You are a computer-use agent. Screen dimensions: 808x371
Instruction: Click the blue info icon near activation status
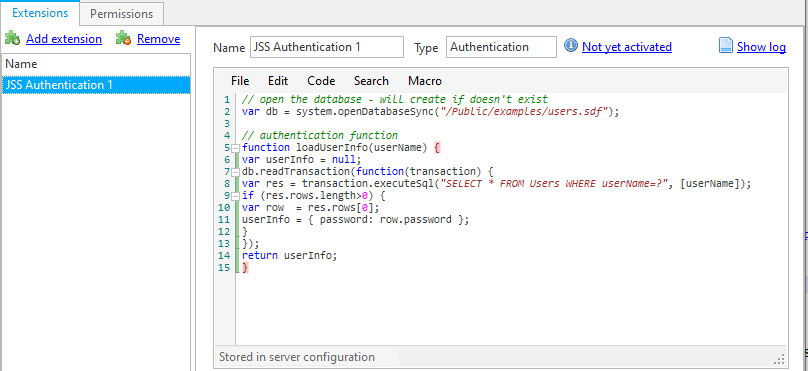571,46
